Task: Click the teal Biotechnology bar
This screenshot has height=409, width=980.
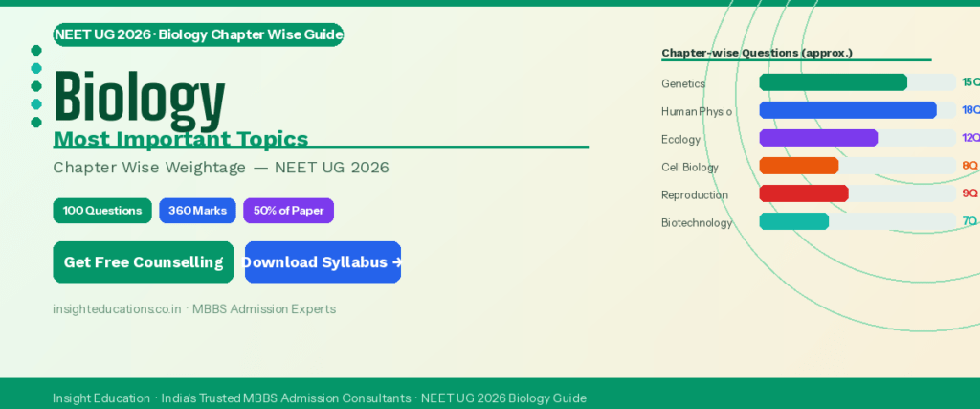Action: pyautogui.click(x=793, y=221)
